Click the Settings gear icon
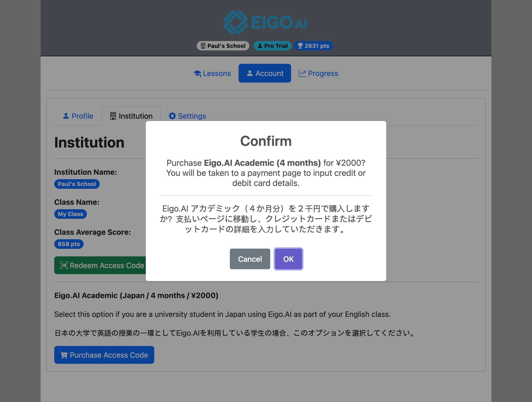The height and width of the screenshot is (402, 532). [x=172, y=116]
